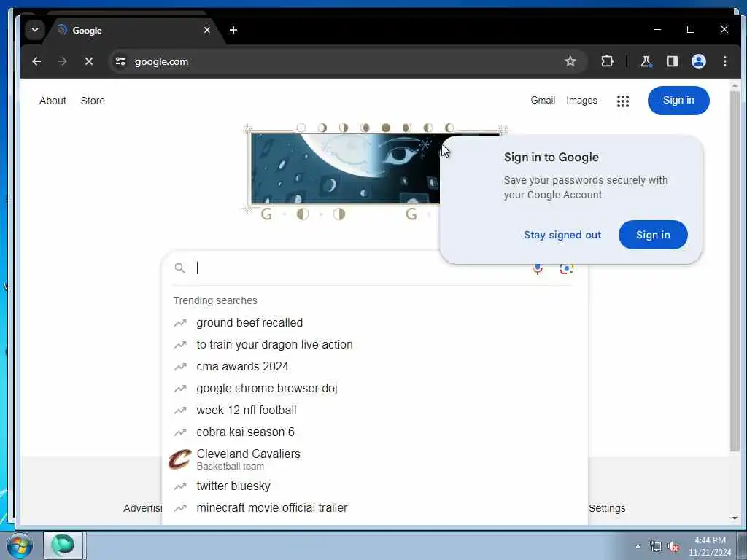Select minecraft movie official trailer suggestion

pyautogui.click(x=374, y=508)
